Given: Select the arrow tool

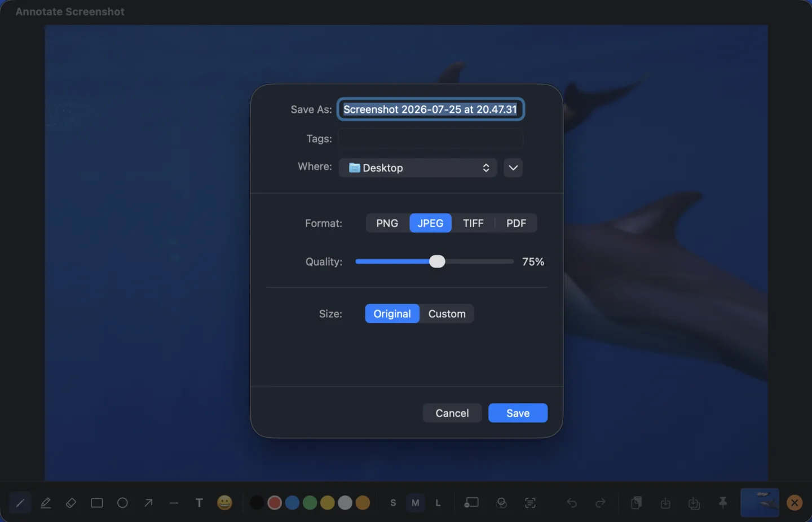Looking at the screenshot, I should 148,502.
